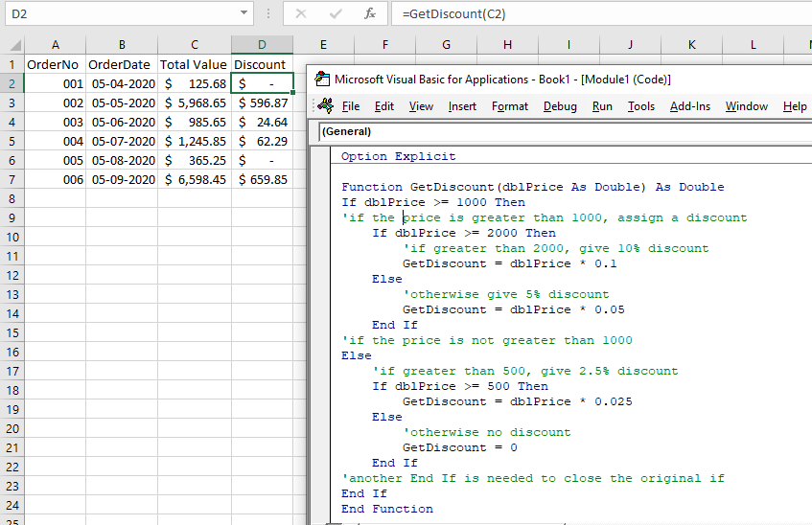
Task: Click inside the formula bar text
Action: (575, 14)
